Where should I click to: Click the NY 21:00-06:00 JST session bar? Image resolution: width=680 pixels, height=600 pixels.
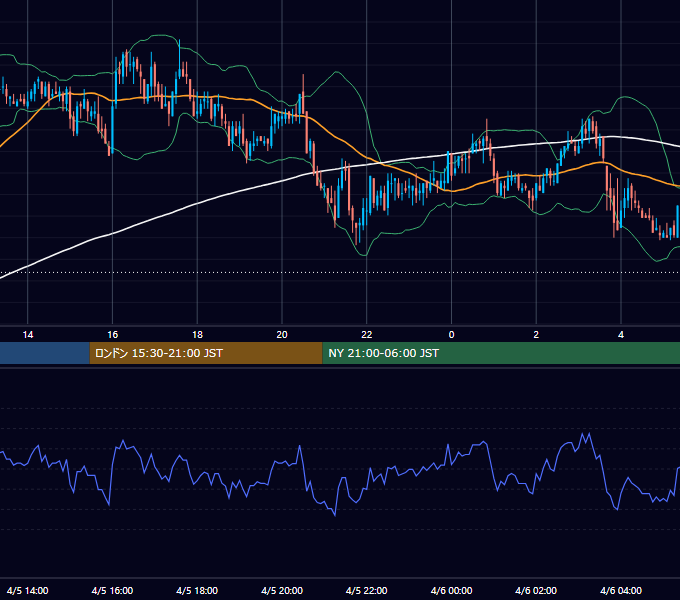point(501,353)
